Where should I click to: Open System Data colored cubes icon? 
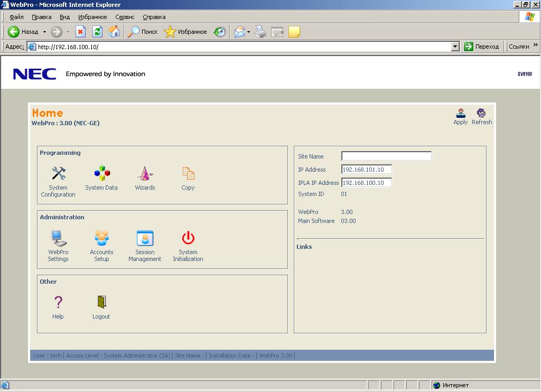pyautogui.click(x=102, y=173)
